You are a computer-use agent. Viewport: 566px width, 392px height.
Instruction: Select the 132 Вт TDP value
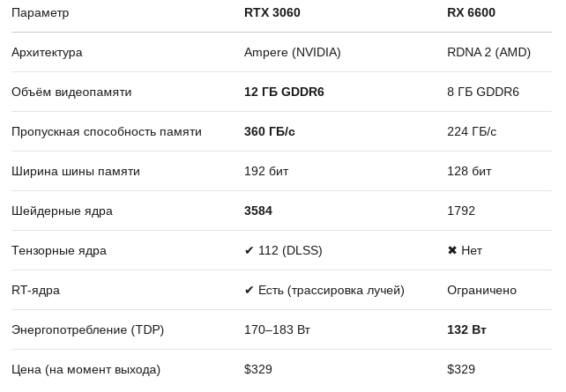click(466, 330)
